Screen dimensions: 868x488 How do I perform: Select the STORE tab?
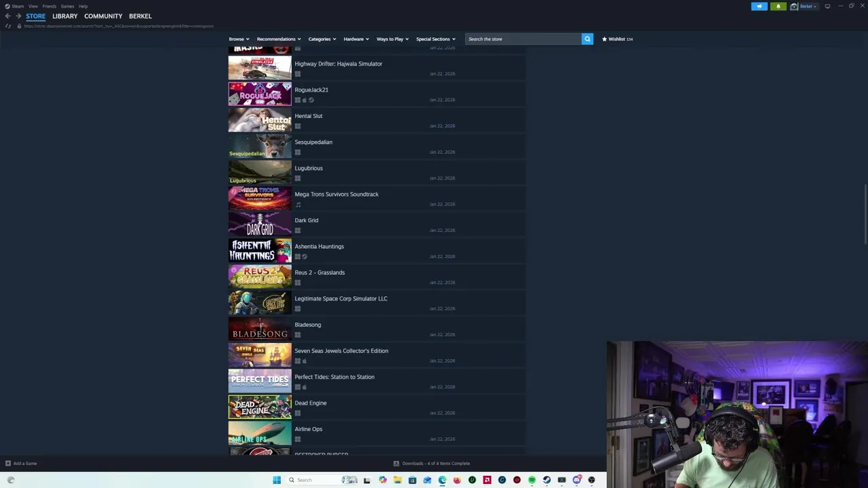pos(36,16)
